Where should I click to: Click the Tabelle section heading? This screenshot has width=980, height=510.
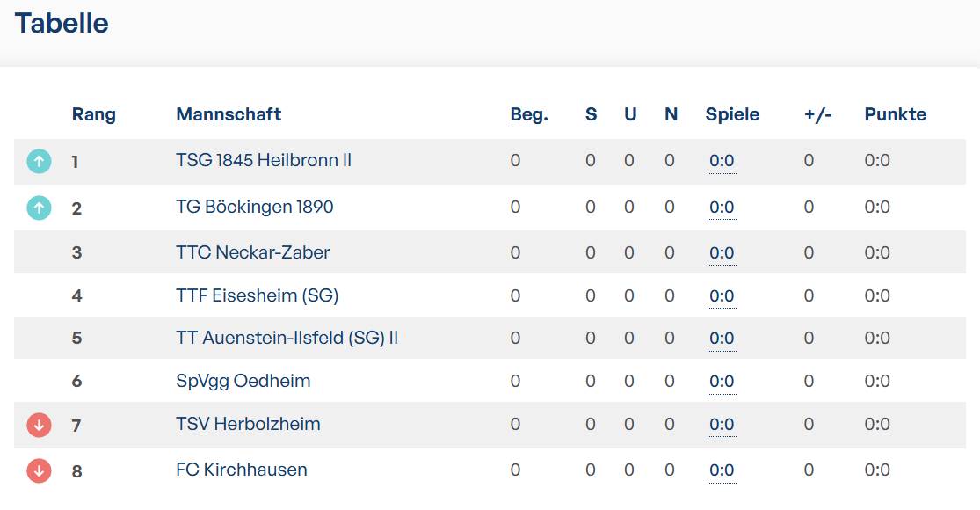pos(62,23)
